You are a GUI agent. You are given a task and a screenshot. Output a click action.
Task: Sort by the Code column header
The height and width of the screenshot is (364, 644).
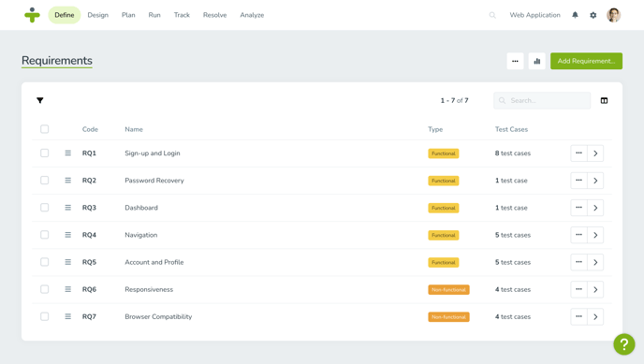point(90,129)
